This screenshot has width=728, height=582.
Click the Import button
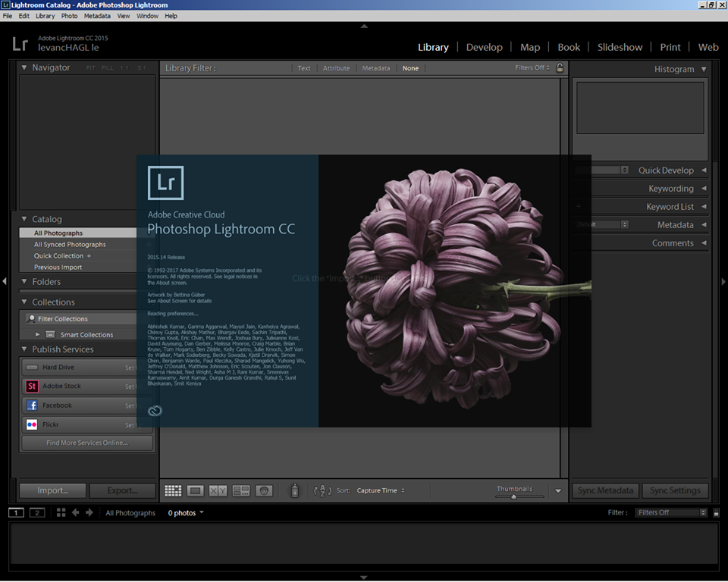click(53, 490)
